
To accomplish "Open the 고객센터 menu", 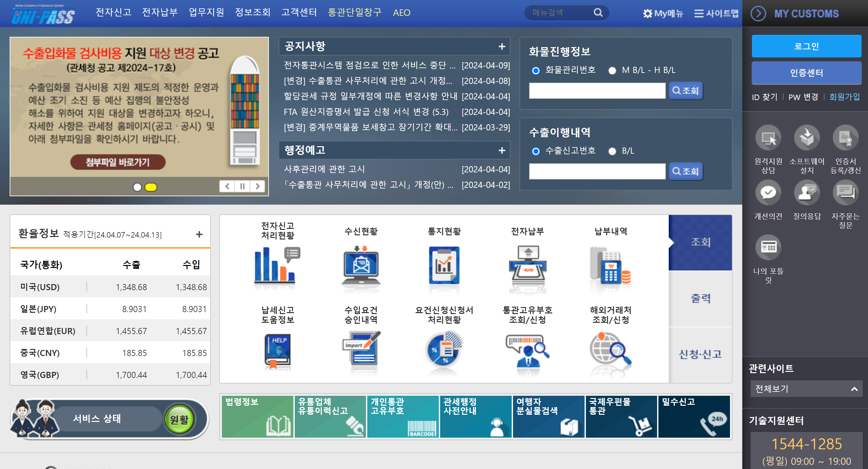I will (299, 13).
